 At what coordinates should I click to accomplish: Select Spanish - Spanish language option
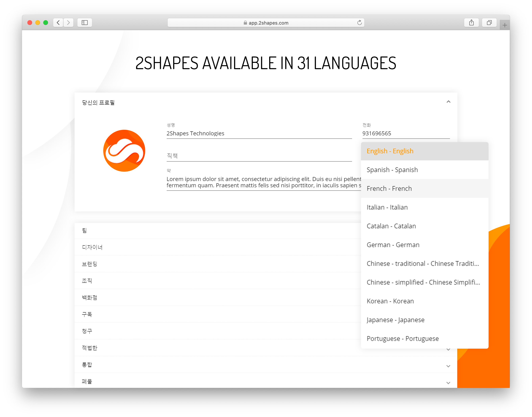pos(424,170)
